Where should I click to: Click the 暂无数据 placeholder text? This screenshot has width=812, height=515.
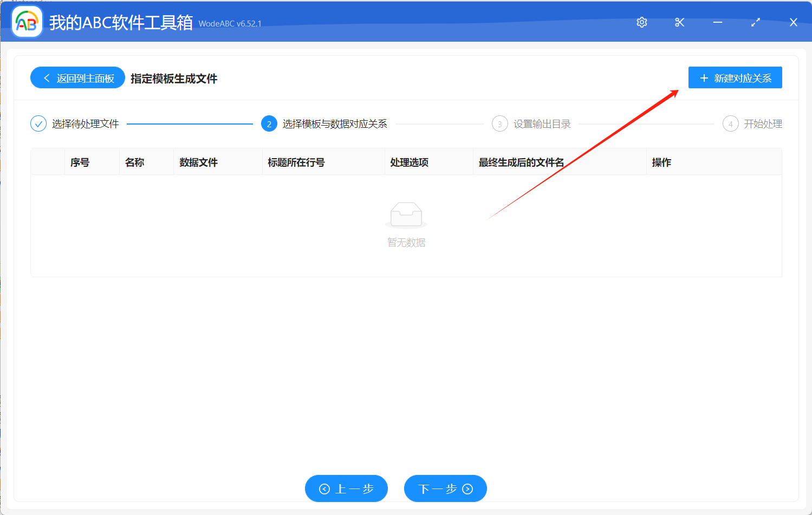pyautogui.click(x=406, y=242)
